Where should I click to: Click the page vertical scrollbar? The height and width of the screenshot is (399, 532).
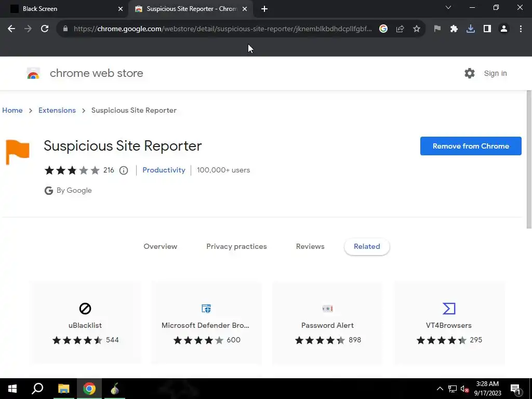click(528, 159)
